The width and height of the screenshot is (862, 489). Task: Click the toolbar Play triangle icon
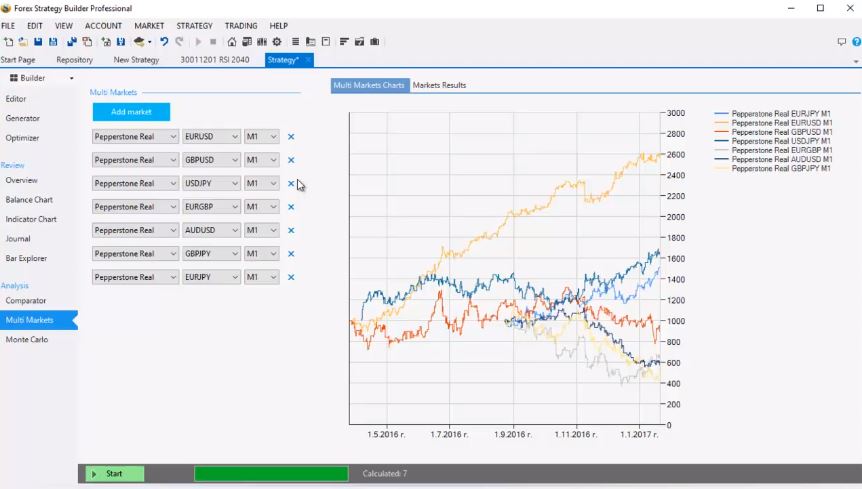click(198, 42)
